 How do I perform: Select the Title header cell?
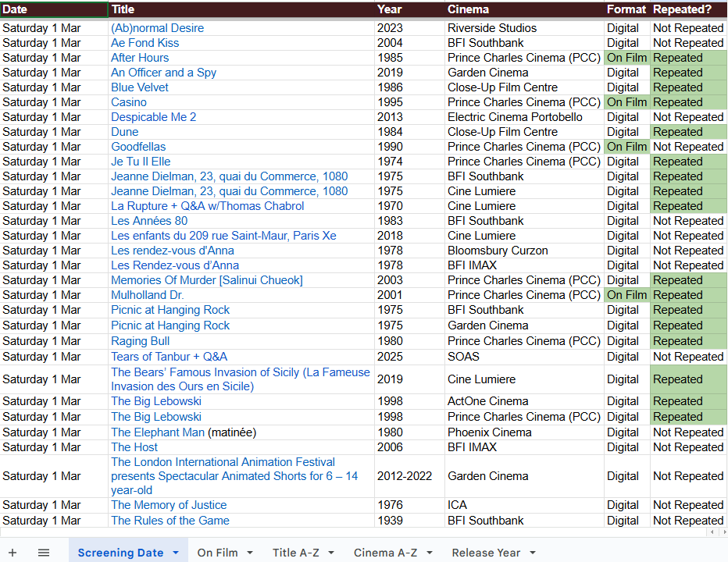pos(241,9)
